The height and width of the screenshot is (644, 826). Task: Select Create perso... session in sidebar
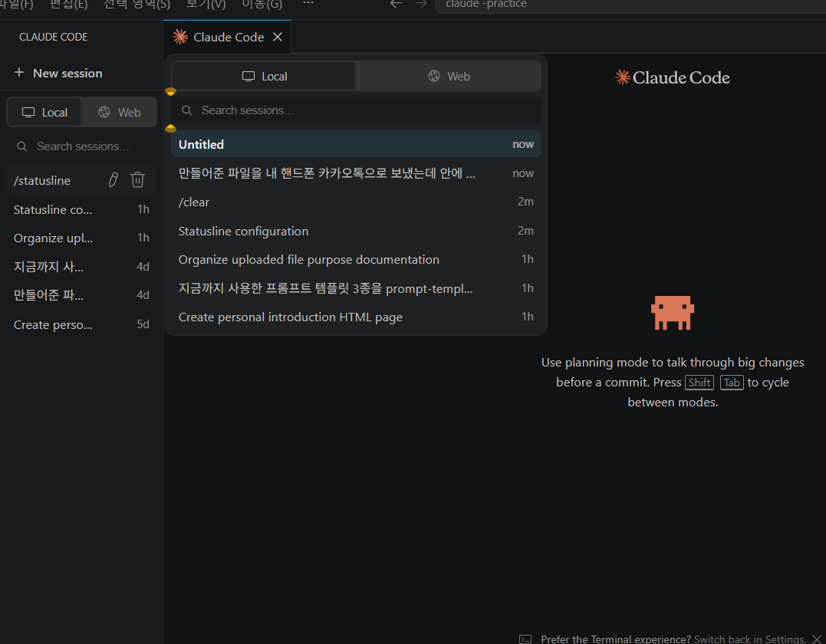pyautogui.click(x=81, y=324)
